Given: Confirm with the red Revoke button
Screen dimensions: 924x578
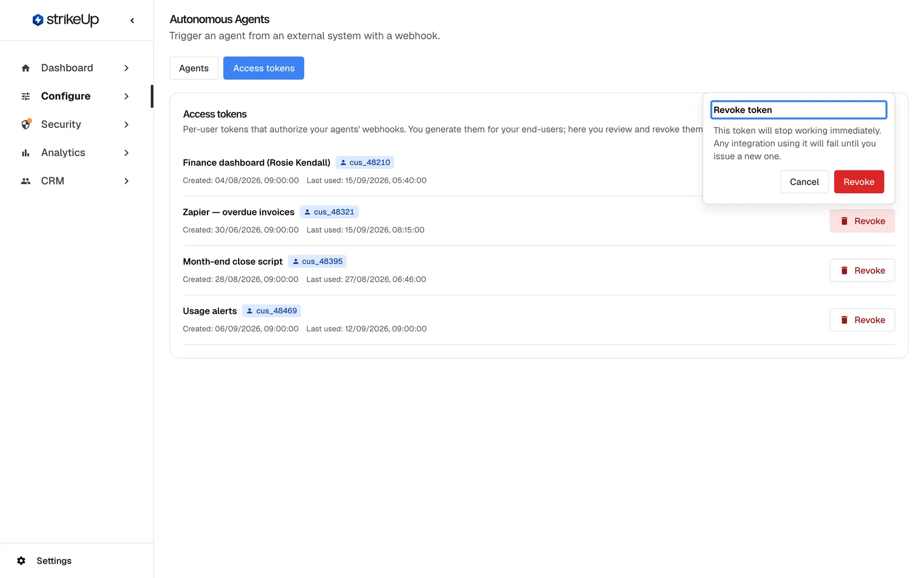Looking at the screenshot, I should coord(859,182).
